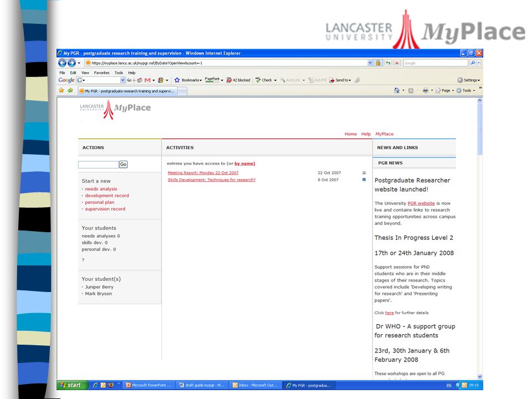The width and height of the screenshot is (532, 399).
Task: Click the MyPlace logo on the webpage
Action: pos(115,109)
